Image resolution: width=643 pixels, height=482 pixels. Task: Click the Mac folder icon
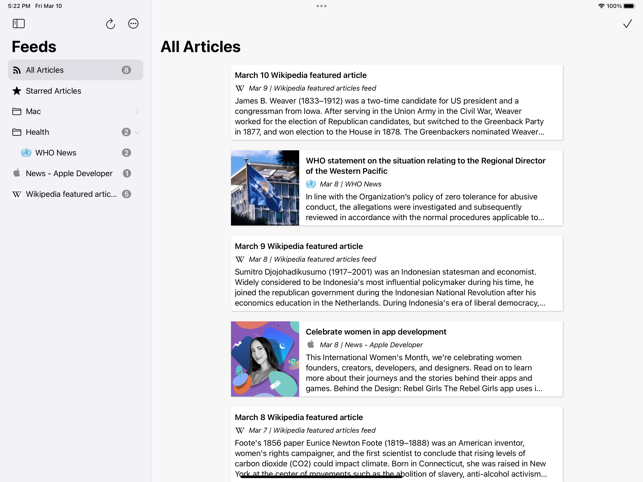17,112
